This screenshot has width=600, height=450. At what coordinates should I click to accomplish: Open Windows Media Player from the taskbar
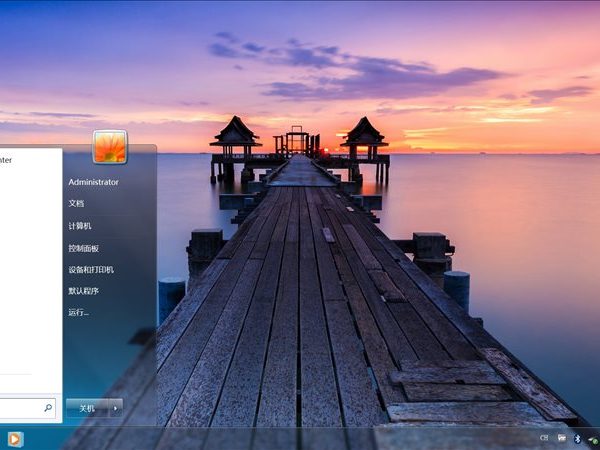[14, 439]
